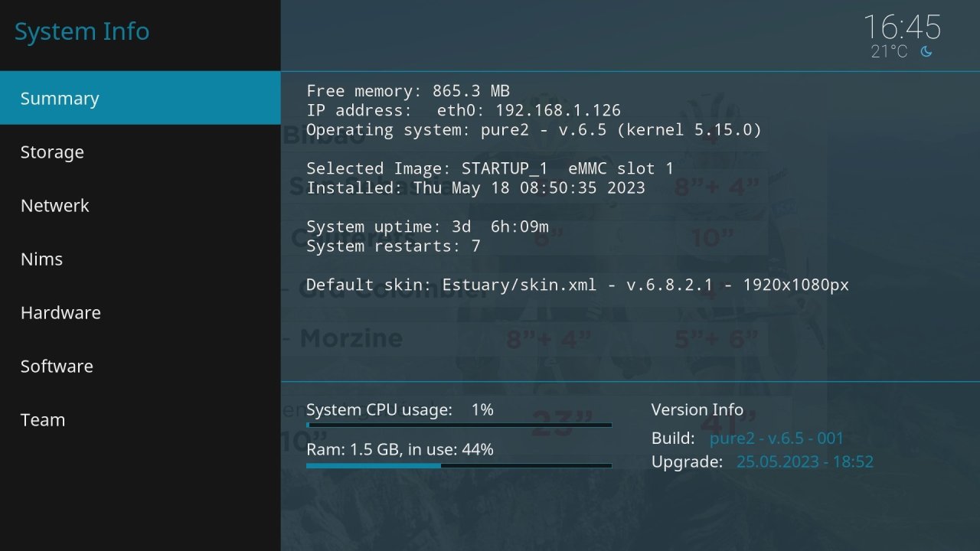
Task: Click the 21°C temperature reading
Action: point(889,52)
